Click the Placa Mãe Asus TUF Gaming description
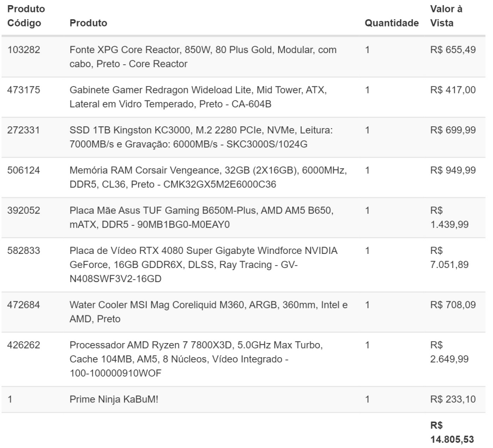Viewport: 493px width, 448px height. pos(201,217)
